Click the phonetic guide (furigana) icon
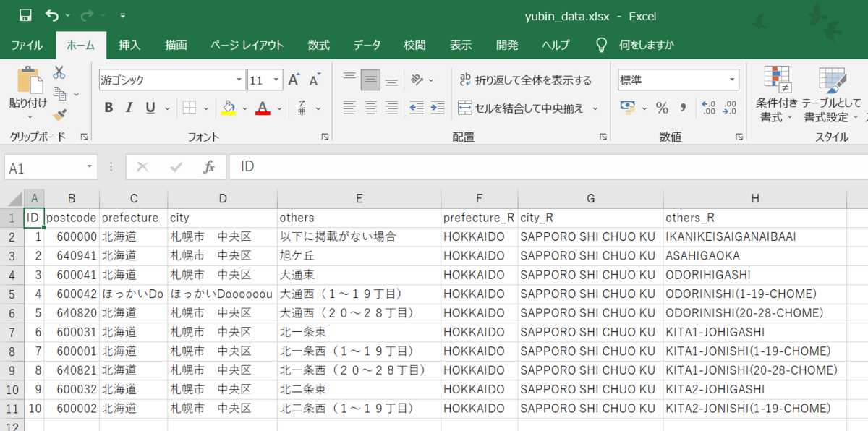Image resolution: width=868 pixels, height=431 pixels. click(302, 107)
